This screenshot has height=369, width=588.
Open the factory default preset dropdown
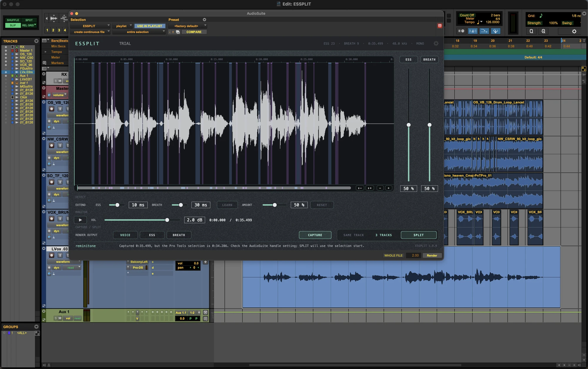pos(188,26)
